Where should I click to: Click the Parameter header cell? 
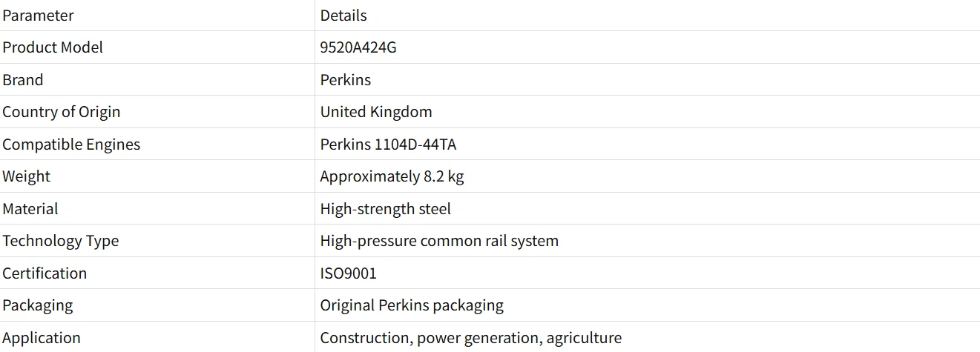coord(38,15)
